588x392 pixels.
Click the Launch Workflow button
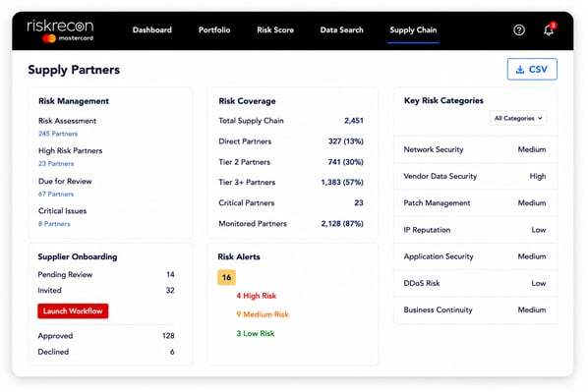73,311
